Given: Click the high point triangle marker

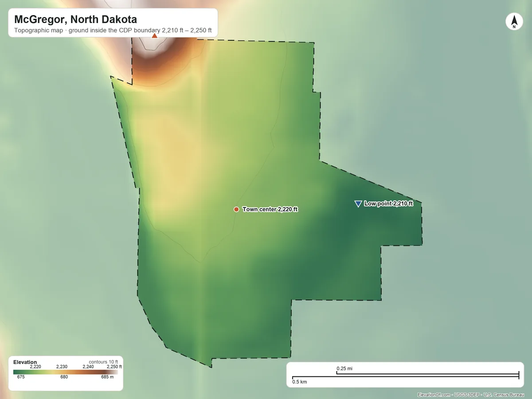Looking at the screenshot, I should [x=154, y=36].
